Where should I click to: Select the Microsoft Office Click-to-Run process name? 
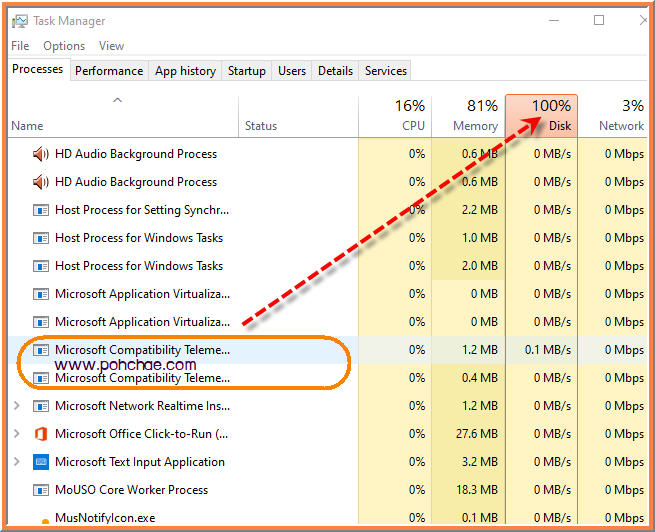coord(142,434)
